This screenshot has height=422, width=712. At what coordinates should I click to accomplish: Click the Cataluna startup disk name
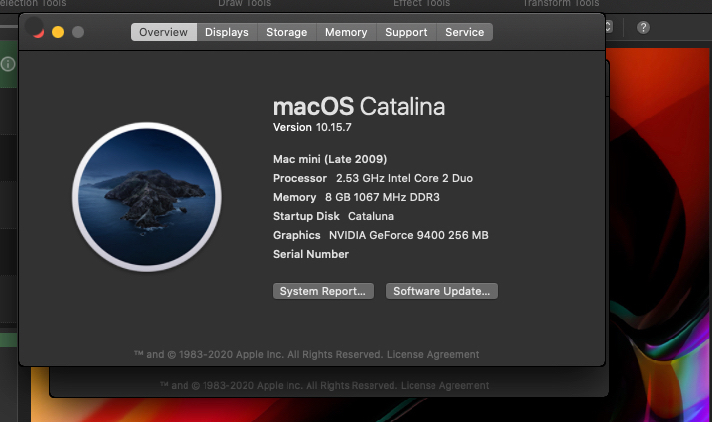click(371, 216)
